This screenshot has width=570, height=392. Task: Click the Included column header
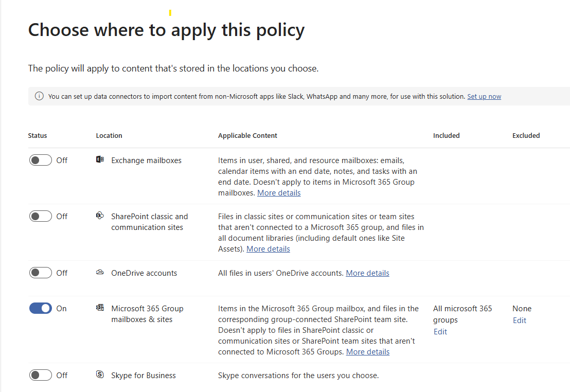pyautogui.click(x=447, y=136)
